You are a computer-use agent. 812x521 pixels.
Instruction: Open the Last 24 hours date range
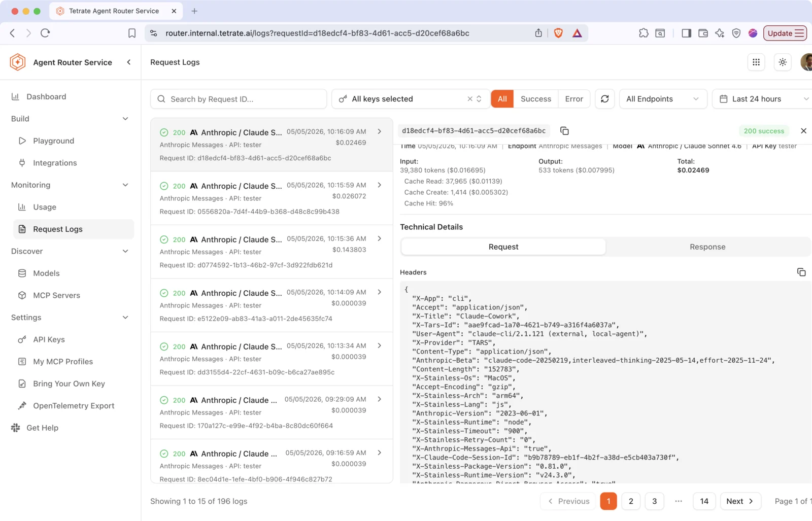763,99
